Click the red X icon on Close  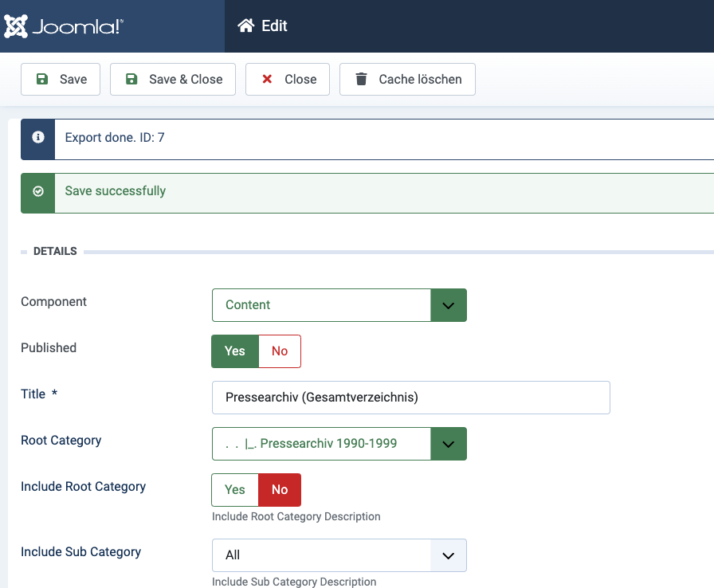pyautogui.click(x=267, y=79)
